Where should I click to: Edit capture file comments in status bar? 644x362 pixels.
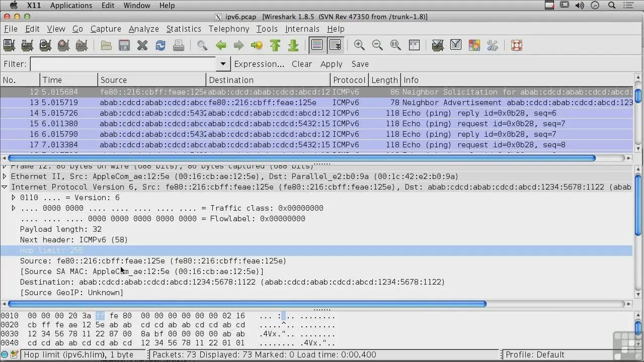pos(14,354)
